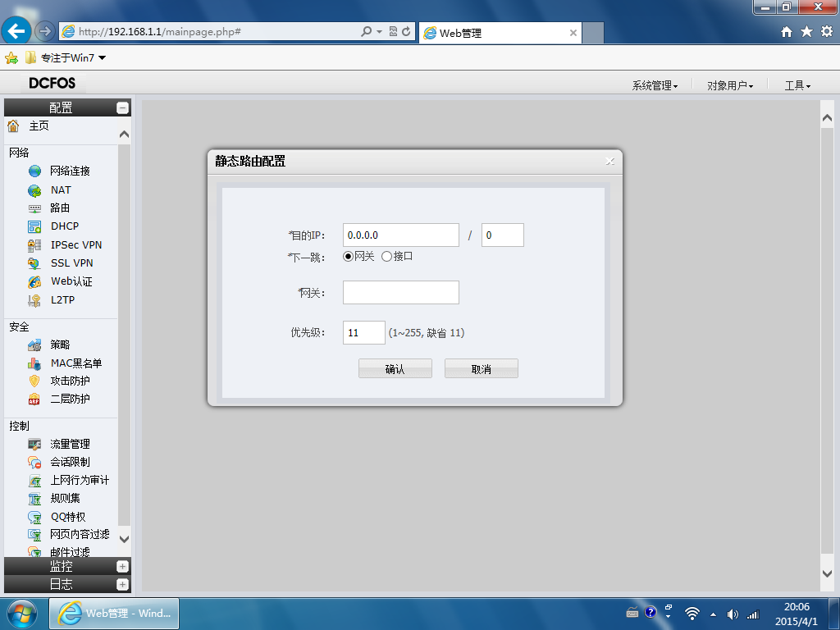Switch to the Web管理 browser tab

point(500,33)
